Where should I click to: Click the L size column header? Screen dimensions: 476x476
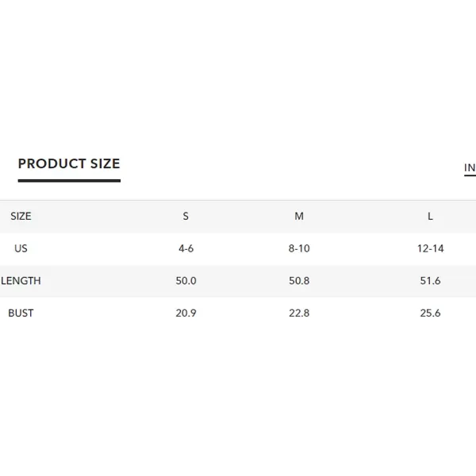[x=430, y=216]
